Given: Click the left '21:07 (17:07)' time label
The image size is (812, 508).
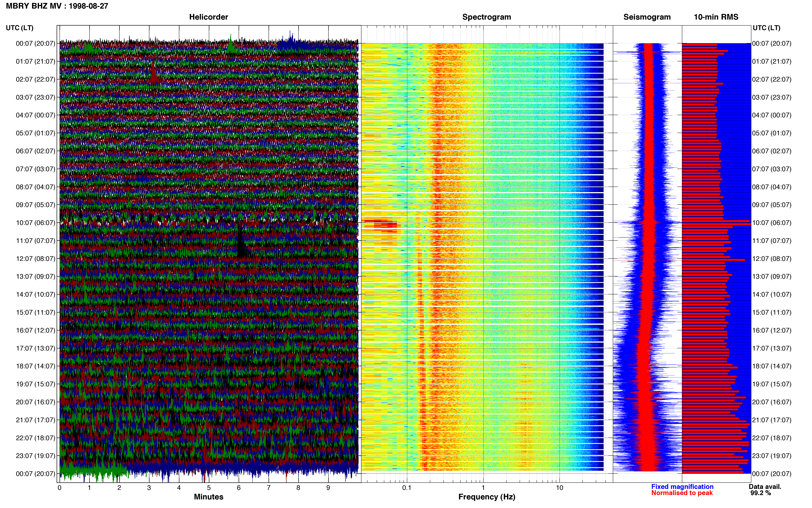Looking at the screenshot, I should 35,420.
